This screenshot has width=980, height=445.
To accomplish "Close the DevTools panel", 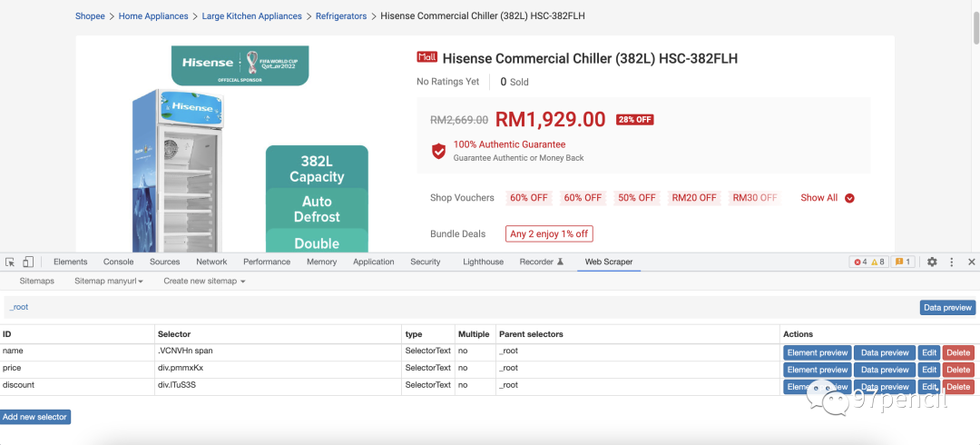I will pos(971,262).
